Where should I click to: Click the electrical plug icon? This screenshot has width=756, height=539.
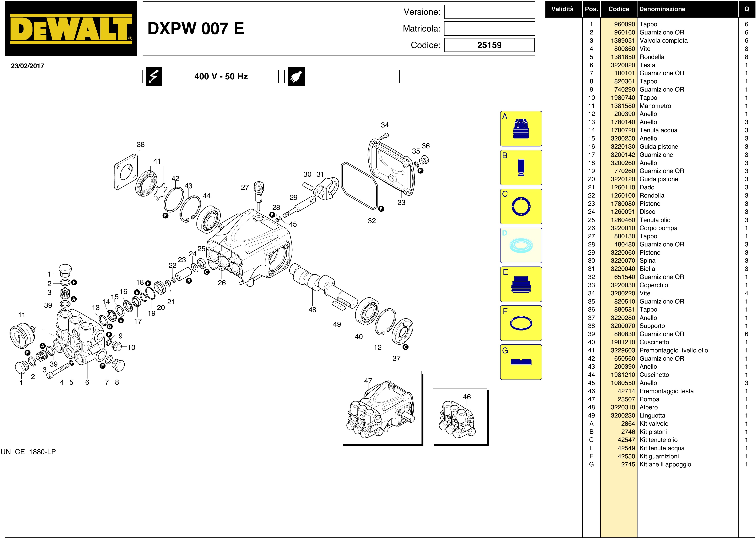296,77
